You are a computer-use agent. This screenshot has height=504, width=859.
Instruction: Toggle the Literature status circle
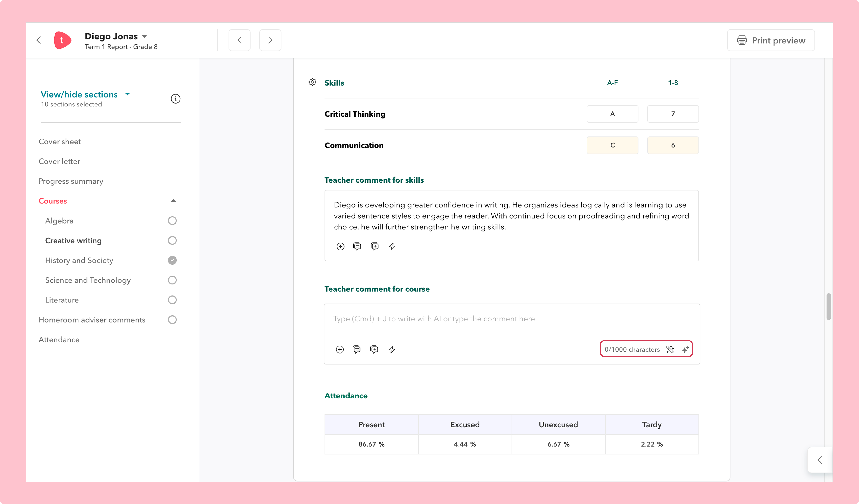[x=172, y=300]
